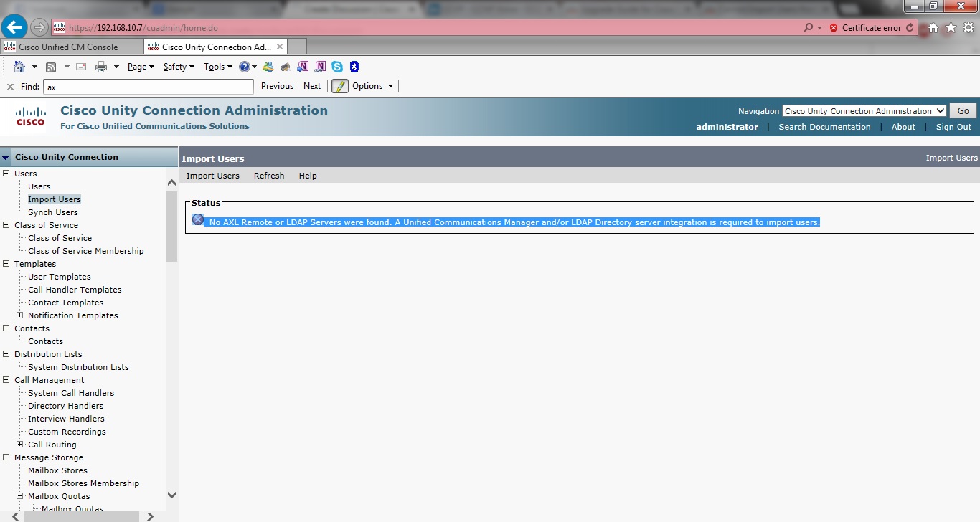The width and height of the screenshot is (980, 522).
Task: Click the Read Mail envelope icon
Action: point(80,67)
